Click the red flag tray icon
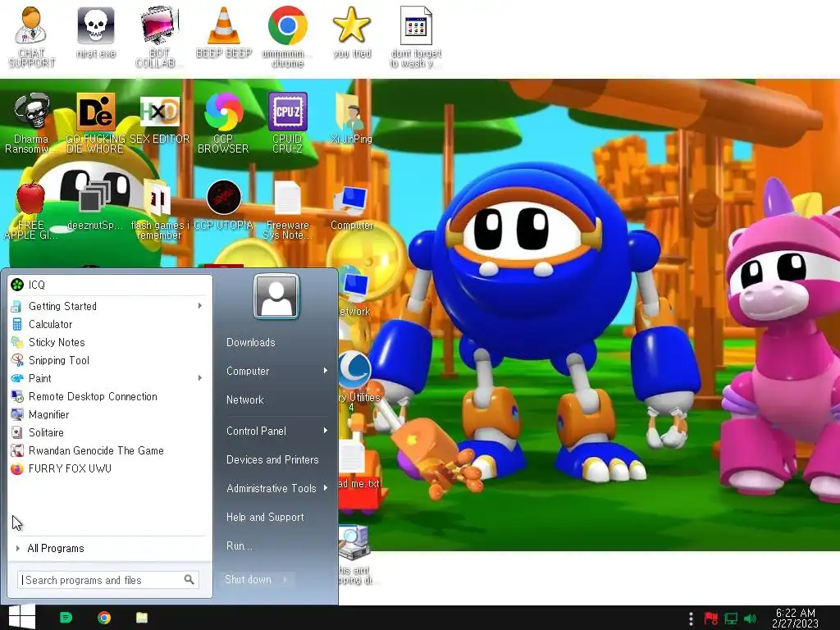Screen dimensions: 840x630 tap(711, 619)
